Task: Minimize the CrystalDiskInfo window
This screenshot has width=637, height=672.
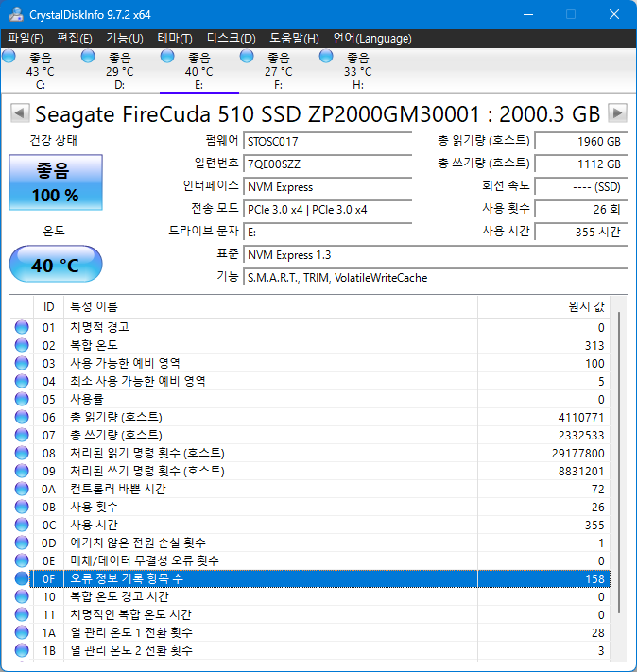Action: click(528, 14)
